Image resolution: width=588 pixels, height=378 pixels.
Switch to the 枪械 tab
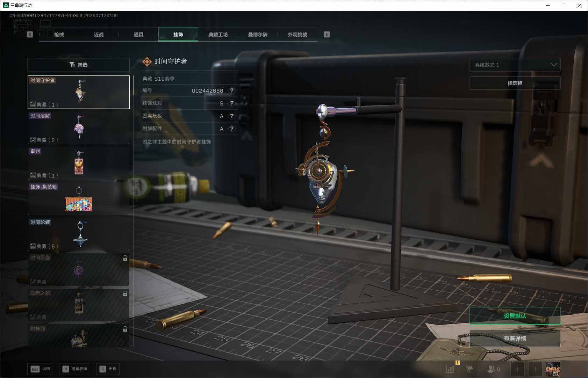coord(59,35)
